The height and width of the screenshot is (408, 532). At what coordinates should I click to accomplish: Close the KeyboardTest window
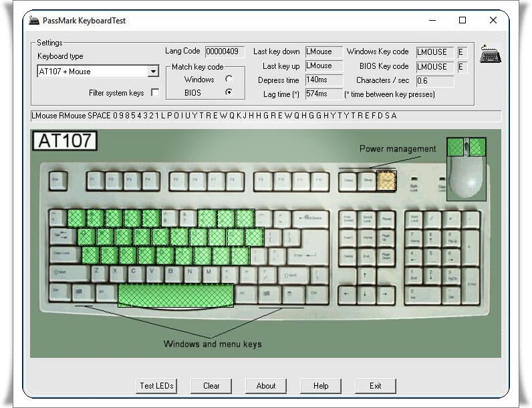(x=493, y=20)
